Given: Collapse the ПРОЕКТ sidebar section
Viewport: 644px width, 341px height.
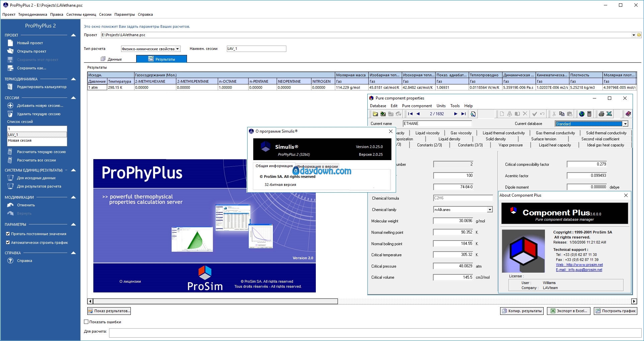Looking at the screenshot, I should coord(74,35).
